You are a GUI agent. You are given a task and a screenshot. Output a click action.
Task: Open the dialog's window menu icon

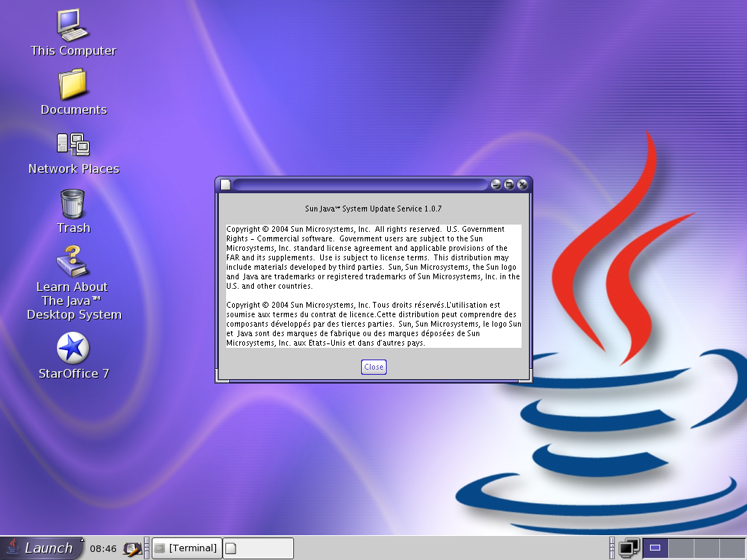226,184
